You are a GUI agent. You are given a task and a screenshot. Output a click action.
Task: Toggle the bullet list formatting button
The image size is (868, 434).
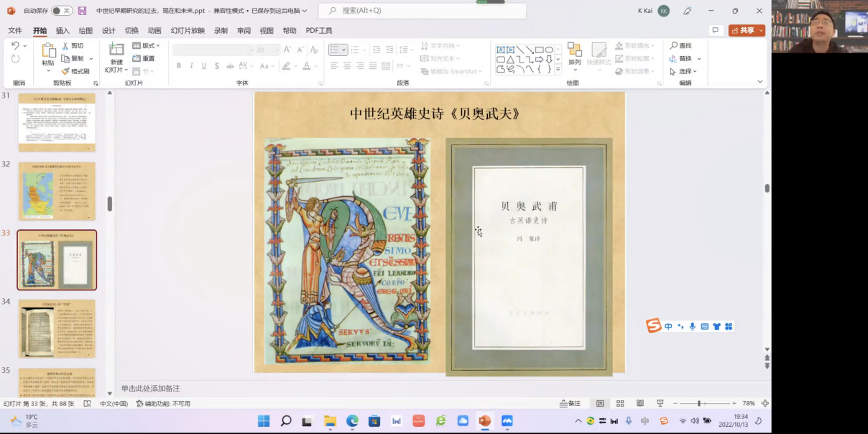(334, 50)
